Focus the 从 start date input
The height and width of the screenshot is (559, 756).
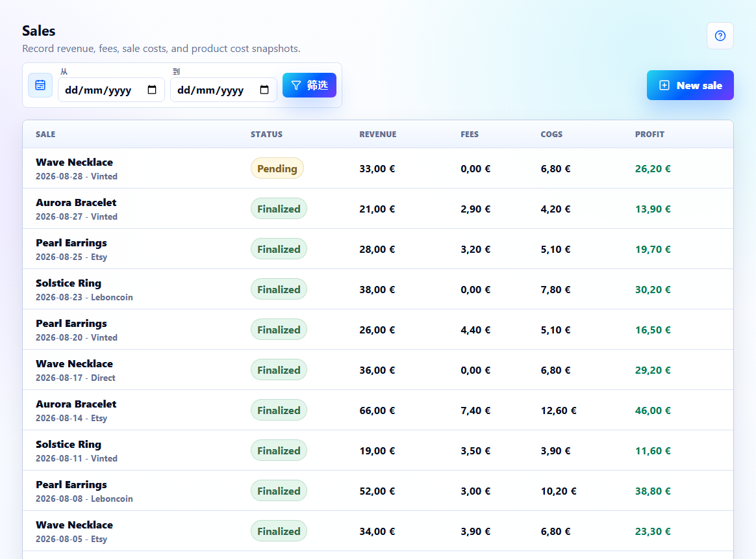point(111,90)
